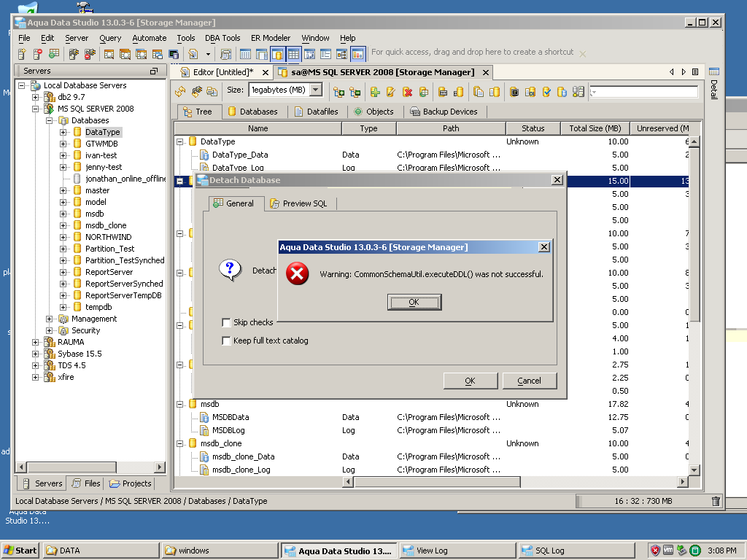The width and height of the screenshot is (747, 560).
Task: Click the script pencil icon in main toolbar
Action: 193,54
